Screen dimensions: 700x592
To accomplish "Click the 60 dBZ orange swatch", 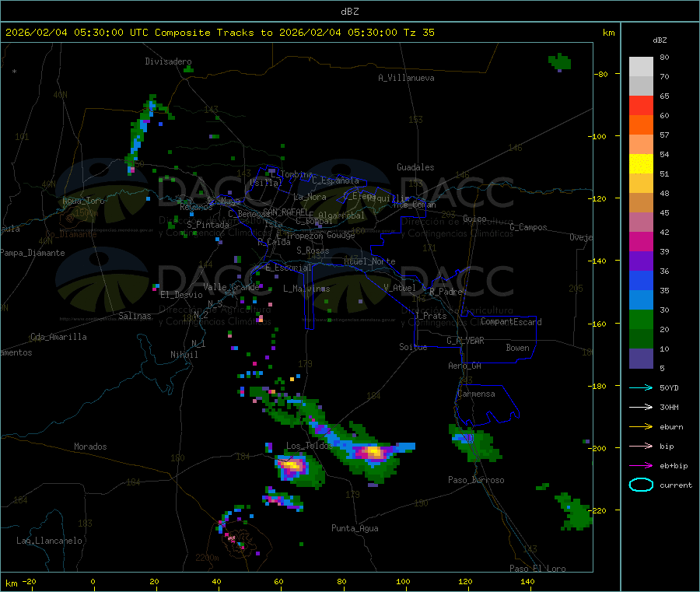I will [x=641, y=125].
